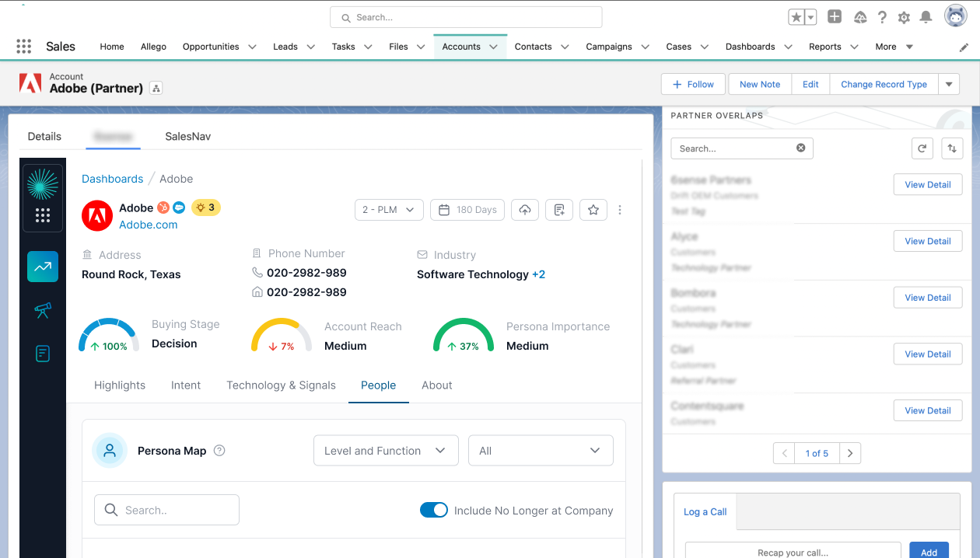The height and width of the screenshot is (558, 980).
Task: Open the Salesforce Help question mark
Action: (x=882, y=17)
